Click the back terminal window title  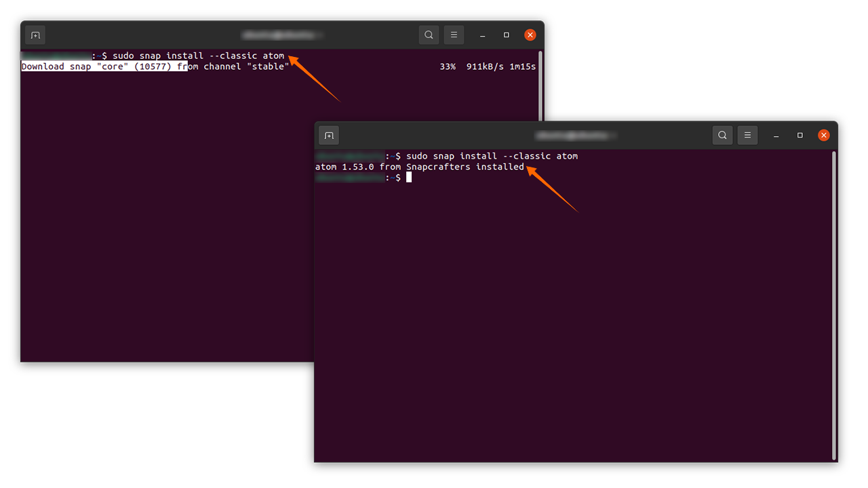pos(282,35)
